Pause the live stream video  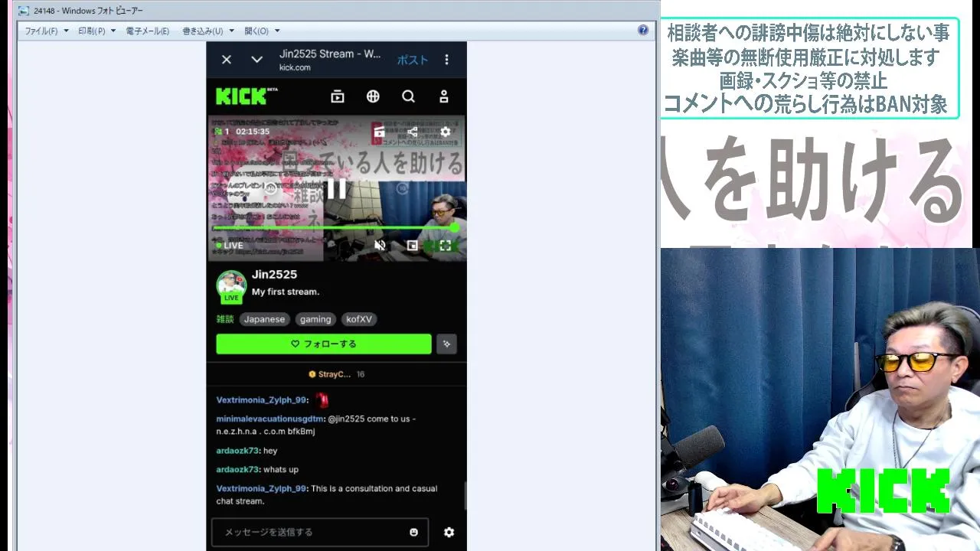coord(337,189)
